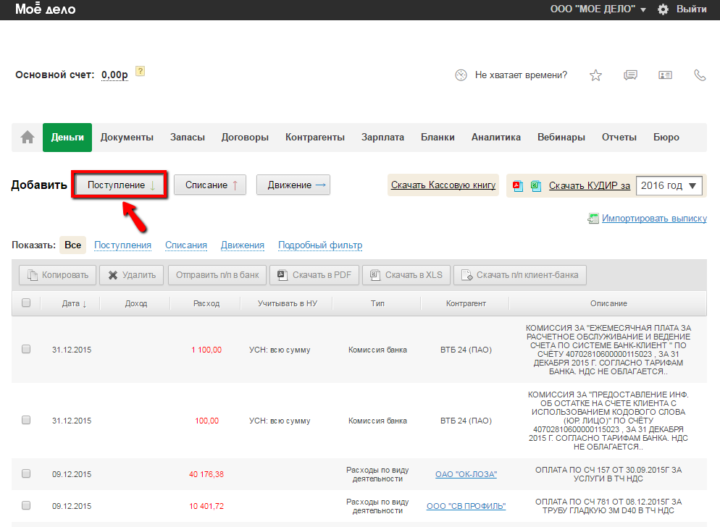This screenshot has height=527, width=720.
Task: Click Скачать в XLS button
Action: coord(406,275)
